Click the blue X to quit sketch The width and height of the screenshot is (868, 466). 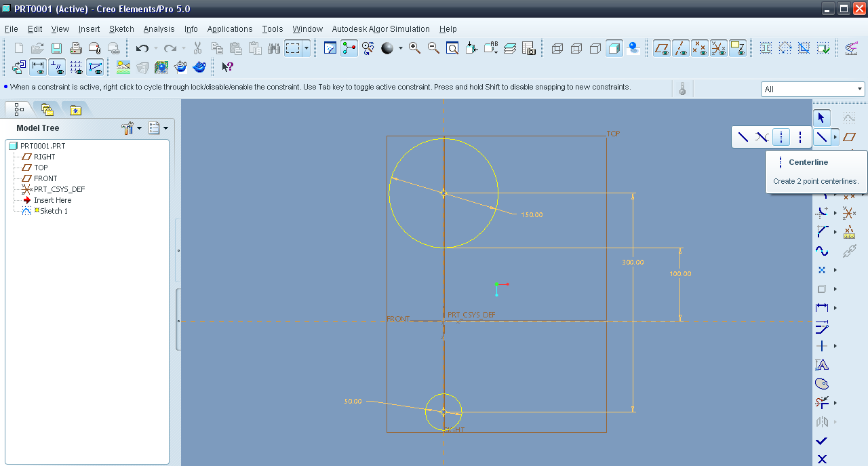tap(822, 459)
